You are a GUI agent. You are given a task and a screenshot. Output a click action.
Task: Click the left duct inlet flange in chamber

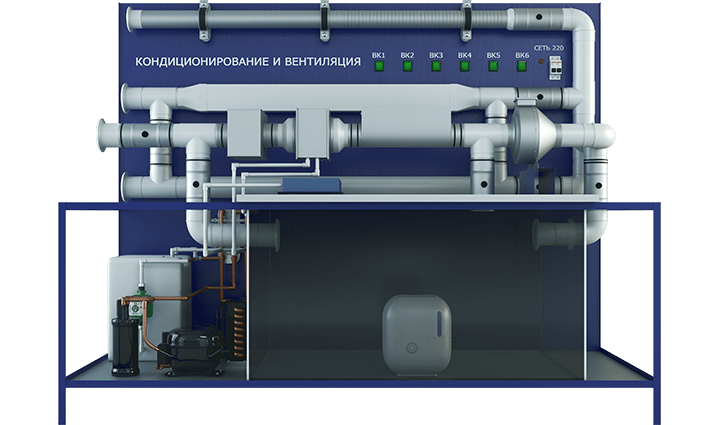tap(267, 236)
